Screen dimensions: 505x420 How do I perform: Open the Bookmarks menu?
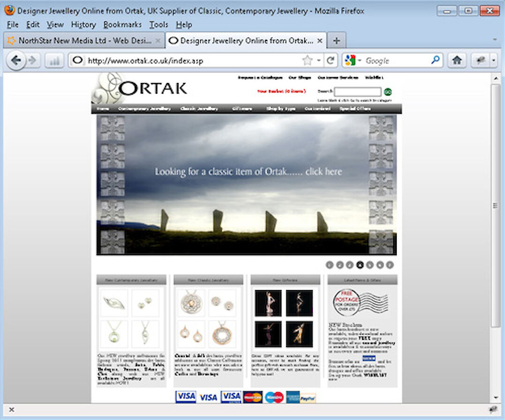[x=122, y=25]
